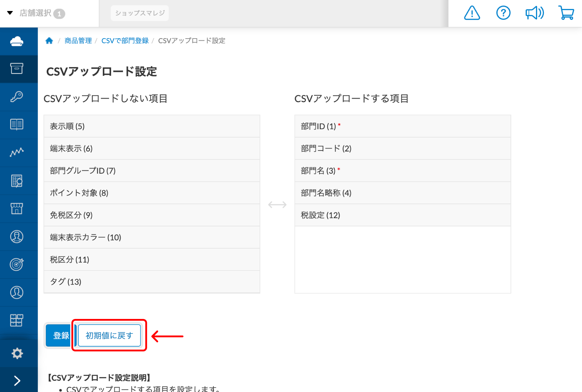
Task: Select ポイント対象 (8) item
Action: pyautogui.click(x=152, y=193)
